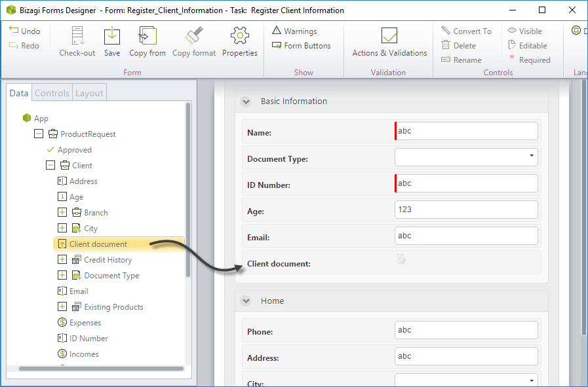Select the ID Number tree attribute
Viewport: 588px width, 387px height.
point(83,339)
